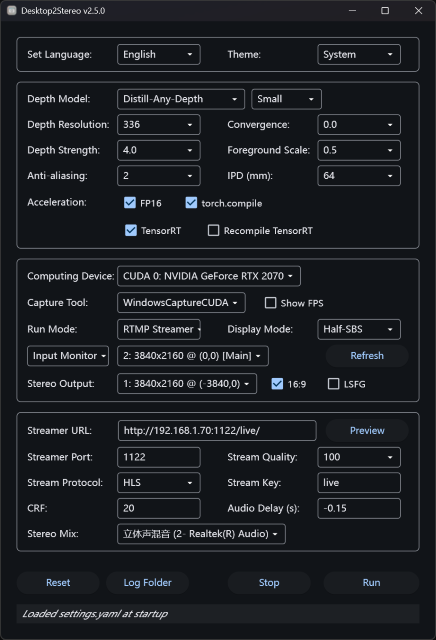Click the Refresh monitors button

(367, 356)
